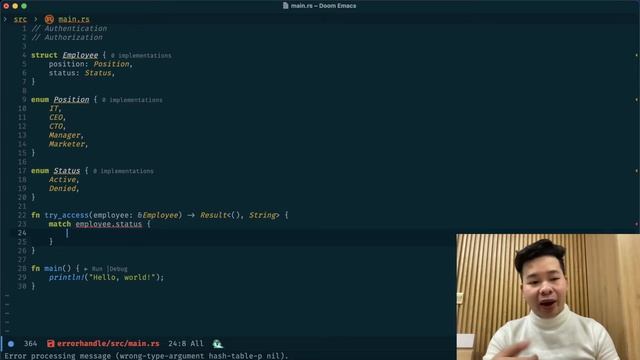Click the error message in echo area
The image size is (640, 360).
coord(146,356)
